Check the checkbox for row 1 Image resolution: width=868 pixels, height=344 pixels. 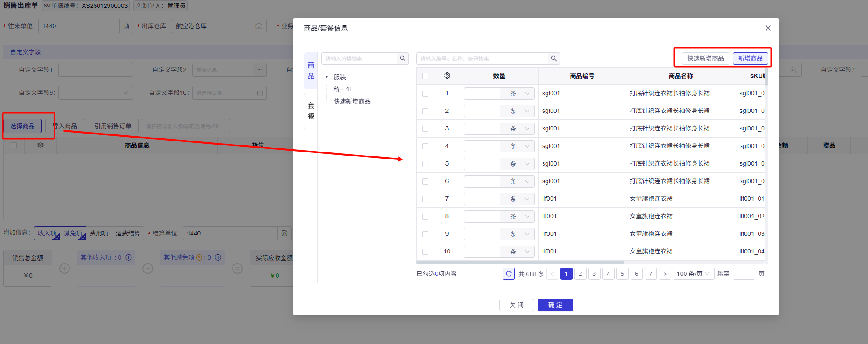(x=425, y=94)
